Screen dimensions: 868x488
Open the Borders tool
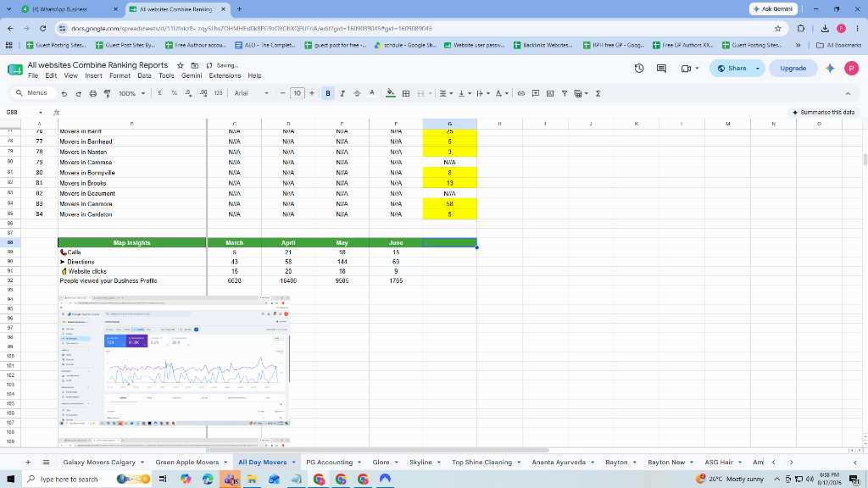tap(406, 93)
